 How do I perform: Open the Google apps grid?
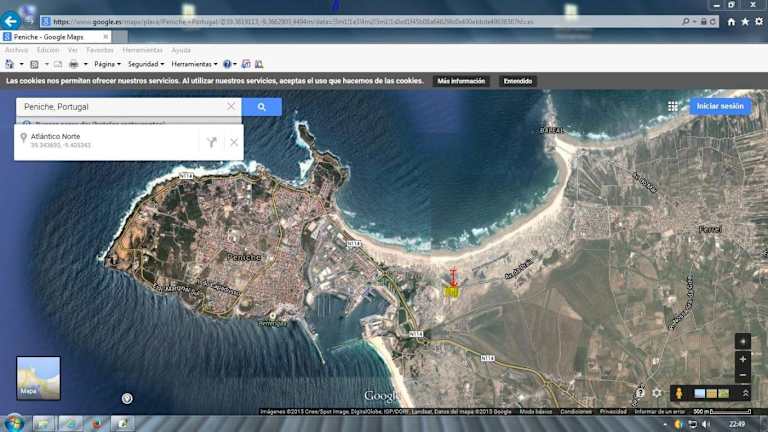673,106
